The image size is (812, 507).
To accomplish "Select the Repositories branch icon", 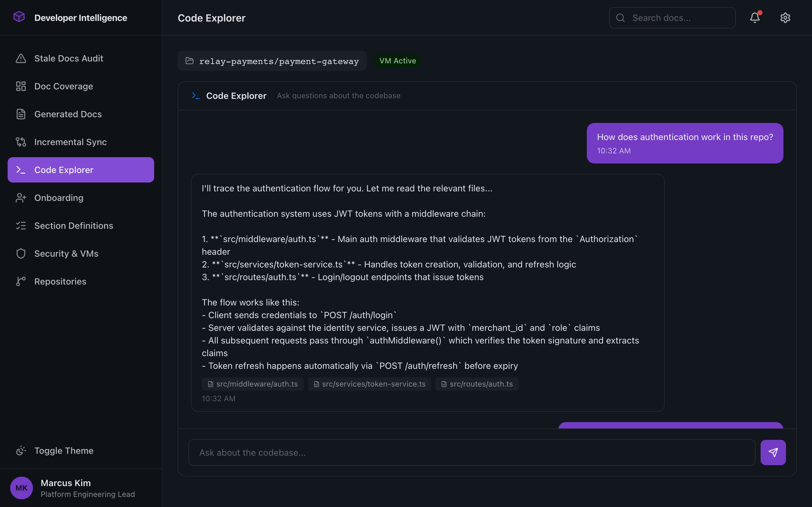I will pos(21,281).
